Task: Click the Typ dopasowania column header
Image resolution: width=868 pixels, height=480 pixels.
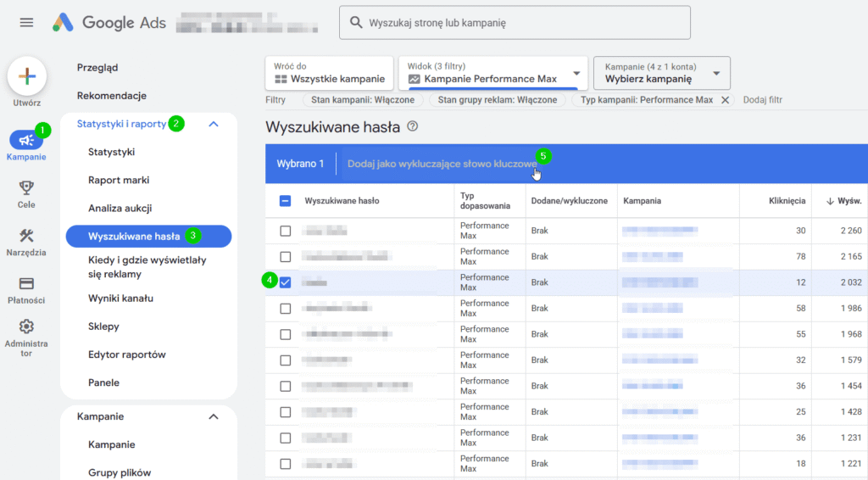Action: [x=485, y=201]
